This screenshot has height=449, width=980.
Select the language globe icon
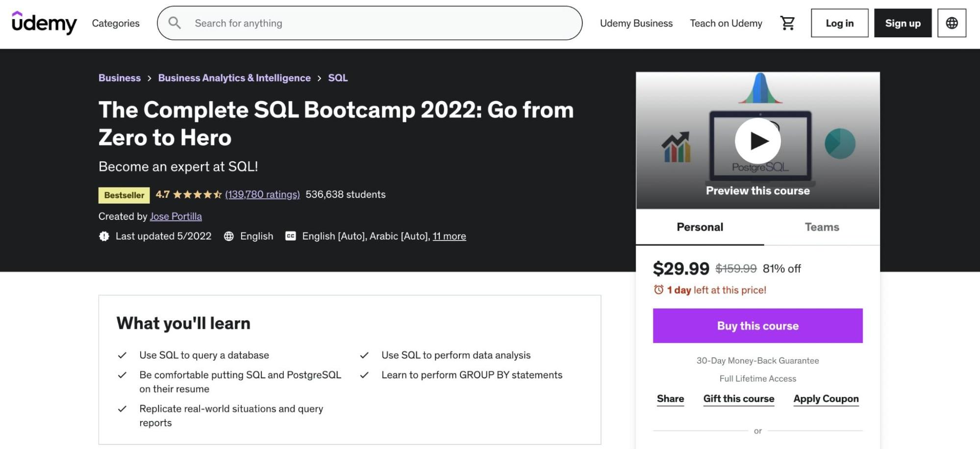click(x=952, y=23)
